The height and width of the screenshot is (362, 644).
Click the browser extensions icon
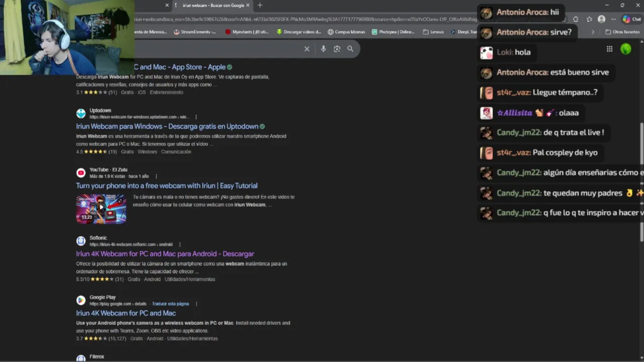pos(576,19)
